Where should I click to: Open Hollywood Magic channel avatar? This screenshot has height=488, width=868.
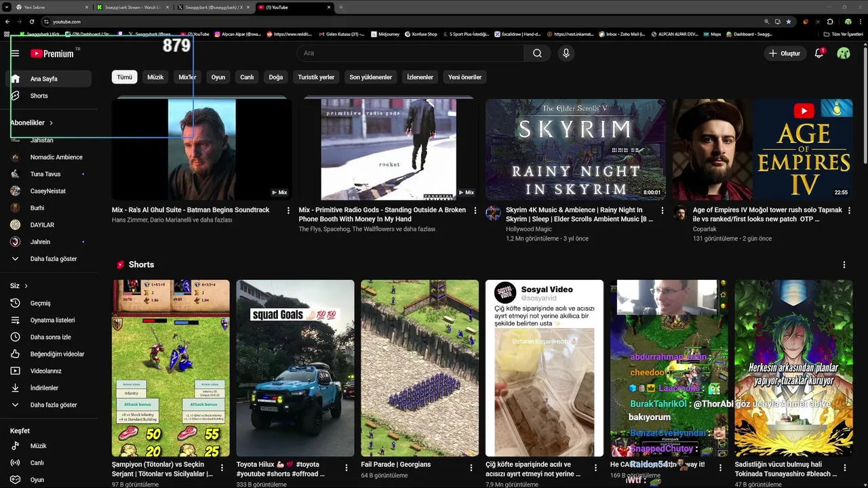493,213
